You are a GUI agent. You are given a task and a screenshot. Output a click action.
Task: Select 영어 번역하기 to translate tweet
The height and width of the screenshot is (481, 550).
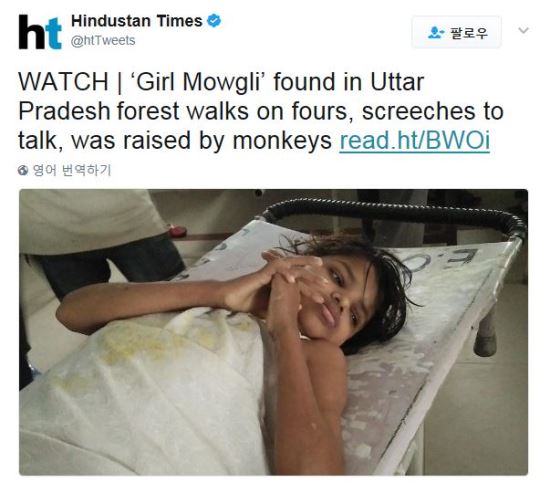click(72, 171)
